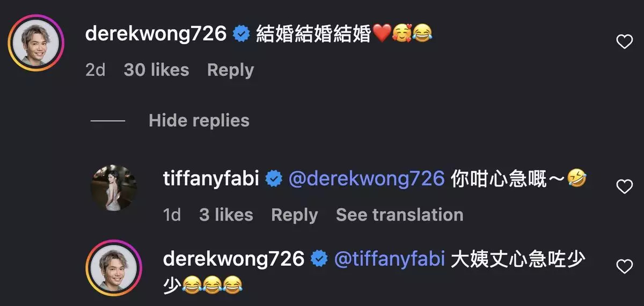Like derekwong726's last reply with the heart

(625, 266)
